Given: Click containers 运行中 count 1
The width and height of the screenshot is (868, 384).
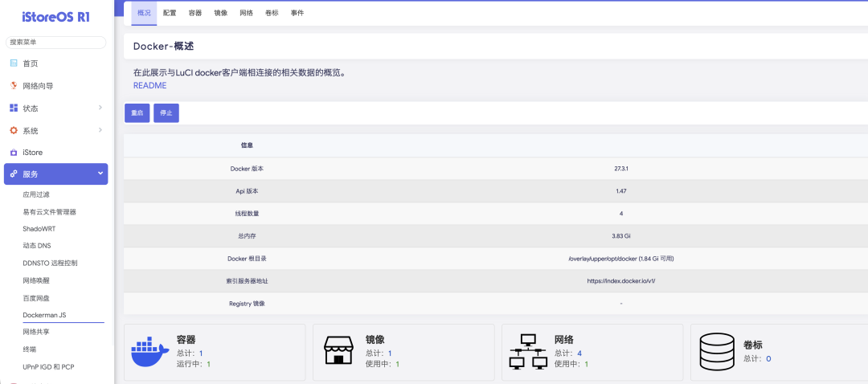Looking at the screenshot, I should [x=209, y=364].
